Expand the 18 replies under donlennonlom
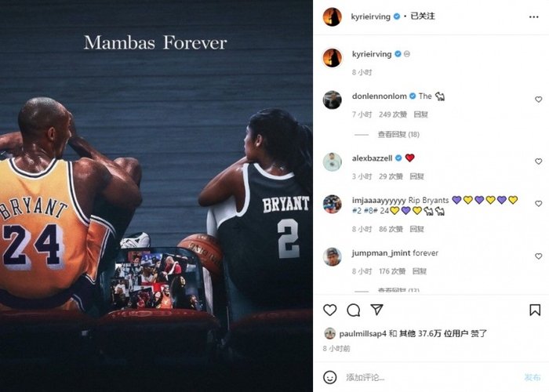 [398, 134]
